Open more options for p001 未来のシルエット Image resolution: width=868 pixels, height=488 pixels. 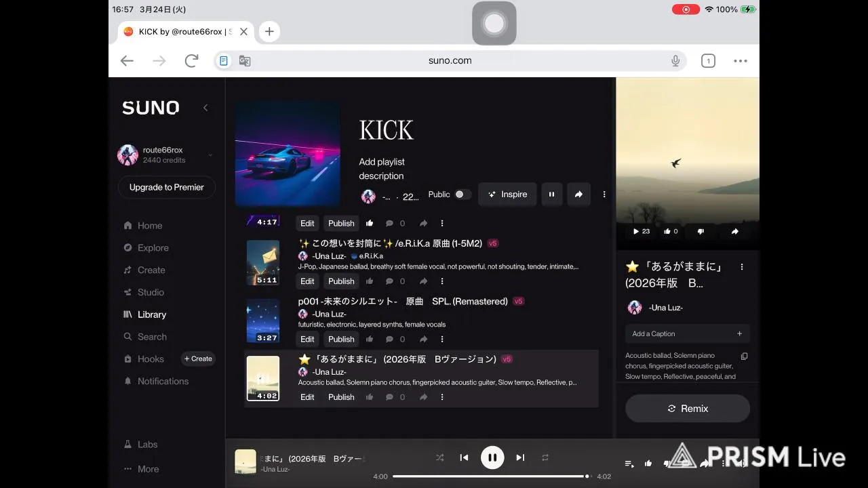click(x=442, y=339)
